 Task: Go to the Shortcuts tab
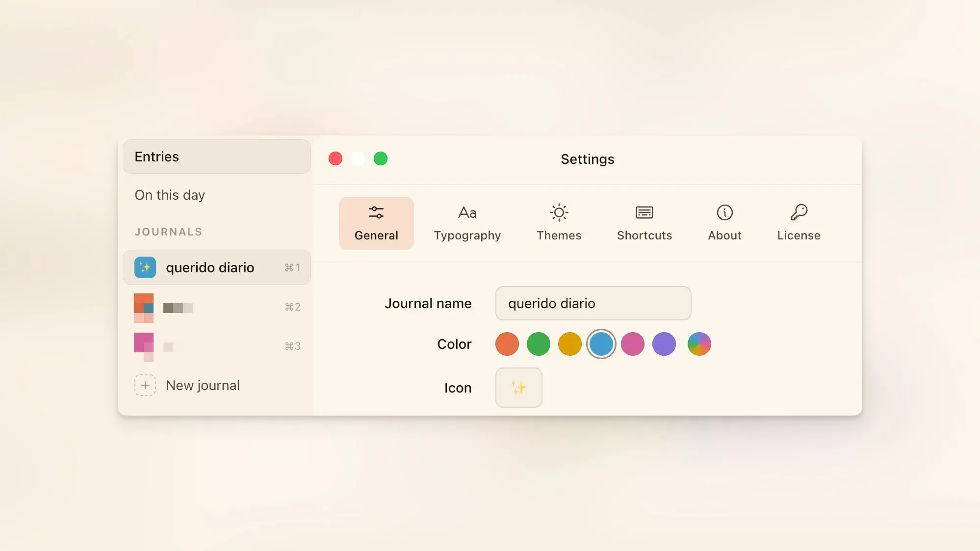pyautogui.click(x=644, y=223)
